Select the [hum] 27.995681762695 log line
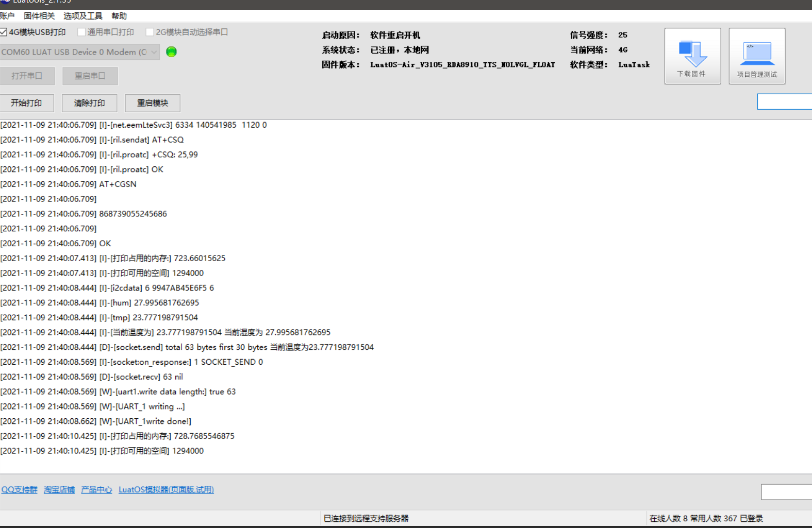This screenshot has height=528, width=812. pos(100,303)
